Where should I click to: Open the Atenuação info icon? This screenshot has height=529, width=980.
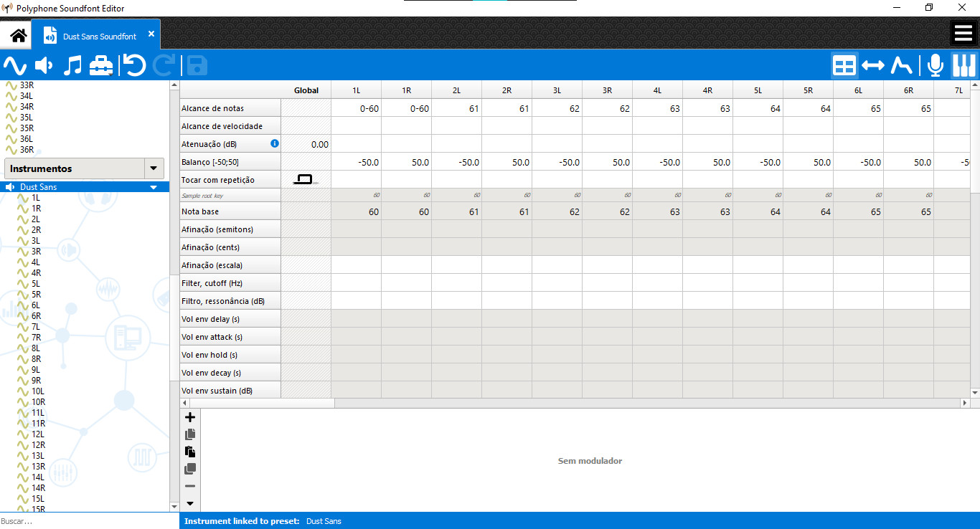[274, 143]
